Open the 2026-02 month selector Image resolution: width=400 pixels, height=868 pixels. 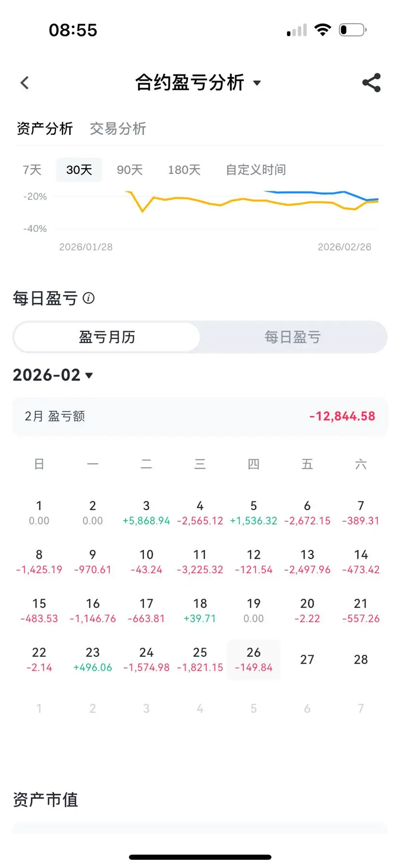coord(53,375)
